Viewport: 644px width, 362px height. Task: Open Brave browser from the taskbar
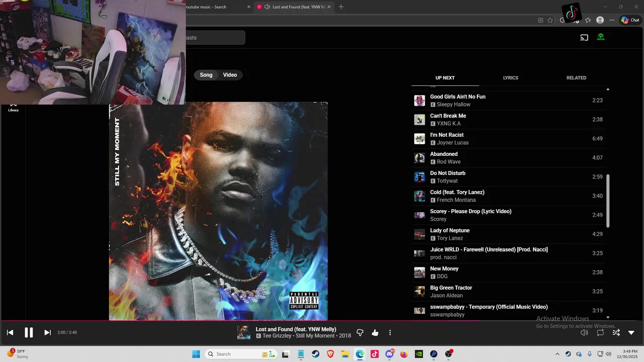click(x=330, y=354)
